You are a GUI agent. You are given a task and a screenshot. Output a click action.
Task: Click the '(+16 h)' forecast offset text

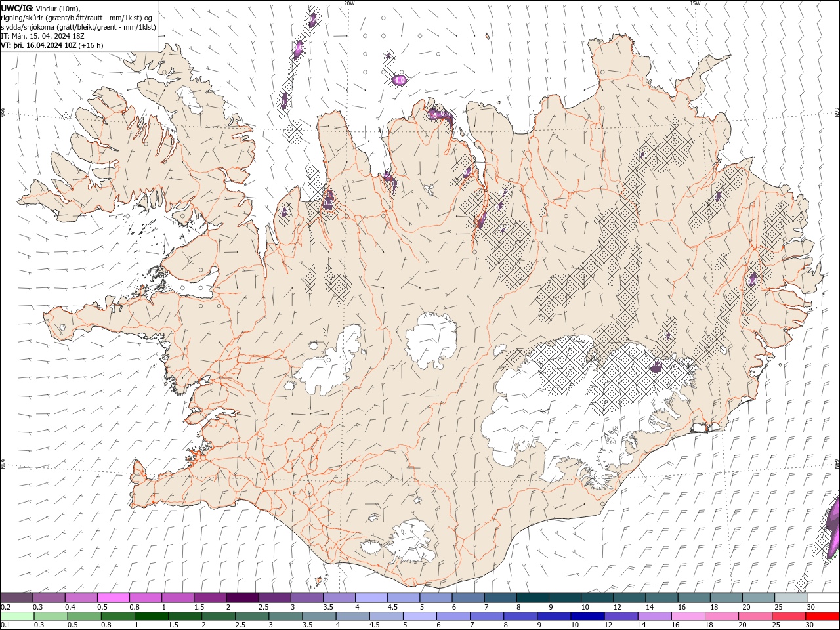[x=91, y=45]
